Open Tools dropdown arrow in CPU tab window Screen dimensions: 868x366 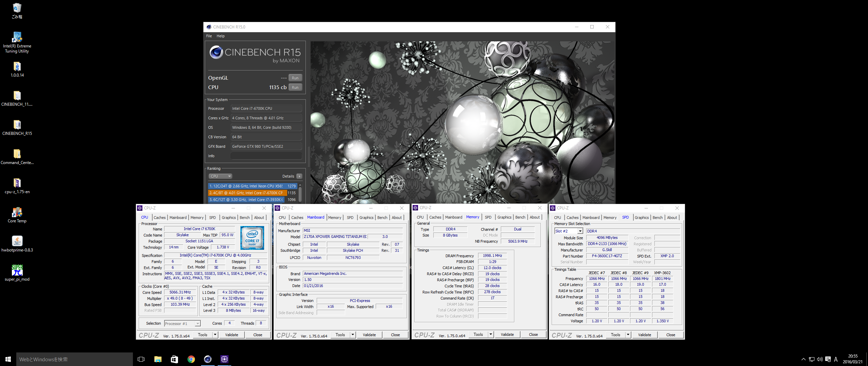coord(215,335)
